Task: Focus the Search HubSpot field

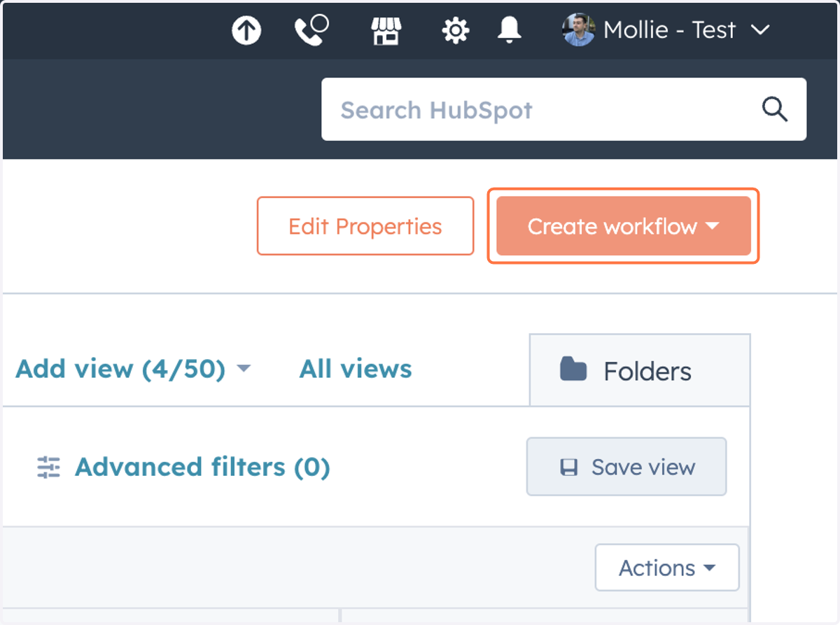Action: point(563,109)
